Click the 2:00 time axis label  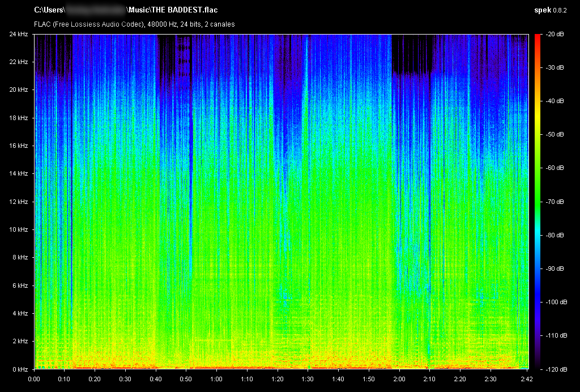click(x=399, y=379)
